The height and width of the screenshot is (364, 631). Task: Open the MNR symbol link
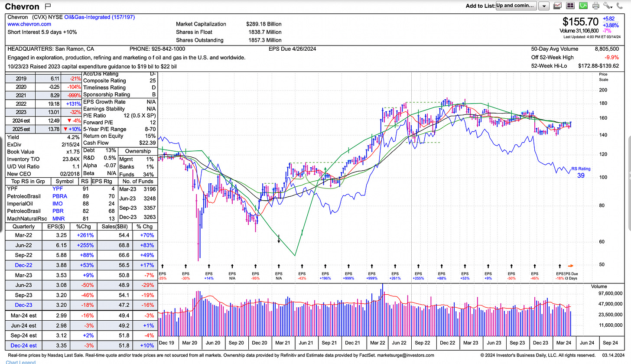click(59, 218)
